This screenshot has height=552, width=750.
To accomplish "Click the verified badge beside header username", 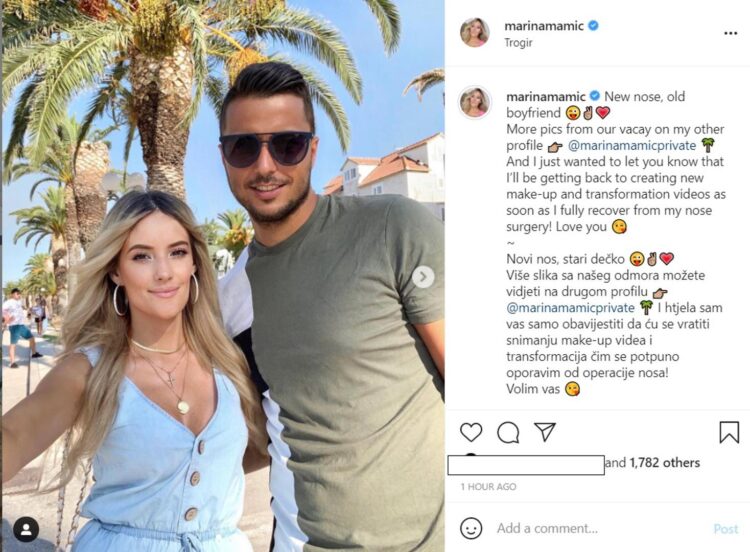I will (x=593, y=26).
